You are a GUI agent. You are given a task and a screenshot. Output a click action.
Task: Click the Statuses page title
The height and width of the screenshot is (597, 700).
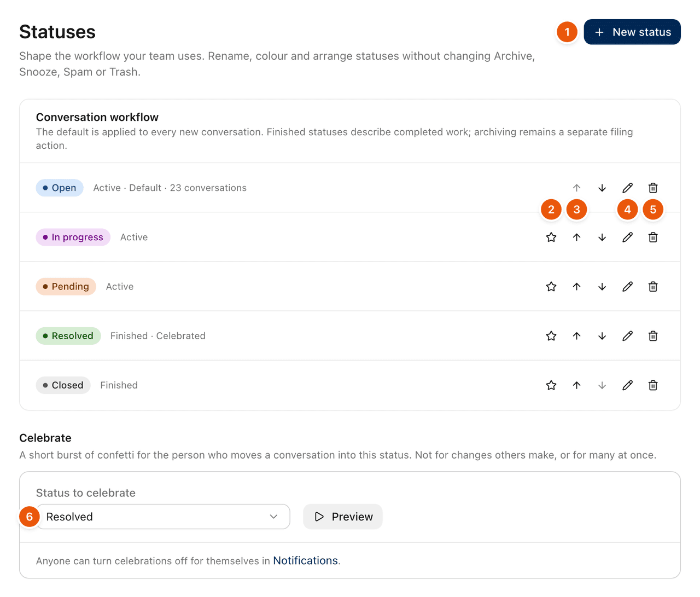(57, 32)
